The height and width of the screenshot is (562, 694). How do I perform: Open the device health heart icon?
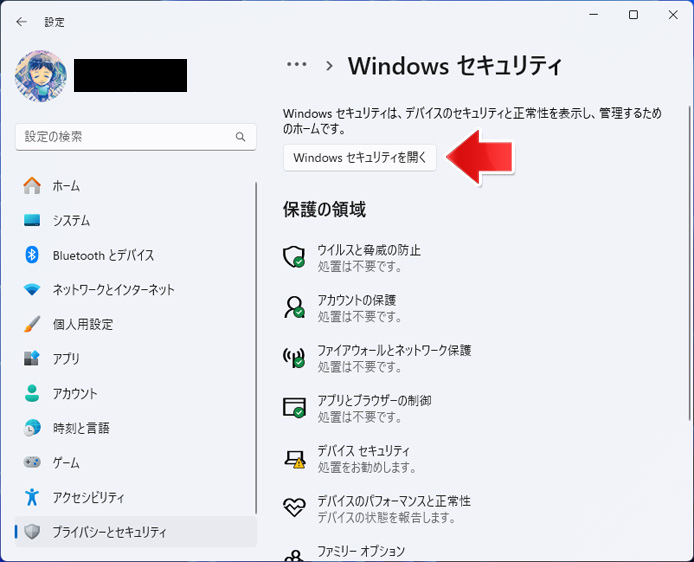click(294, 508)
